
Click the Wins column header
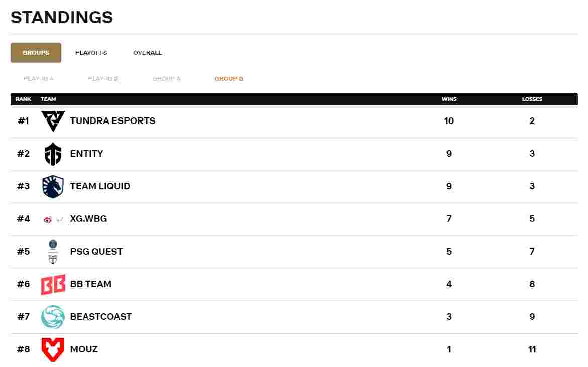click(449, 99)
